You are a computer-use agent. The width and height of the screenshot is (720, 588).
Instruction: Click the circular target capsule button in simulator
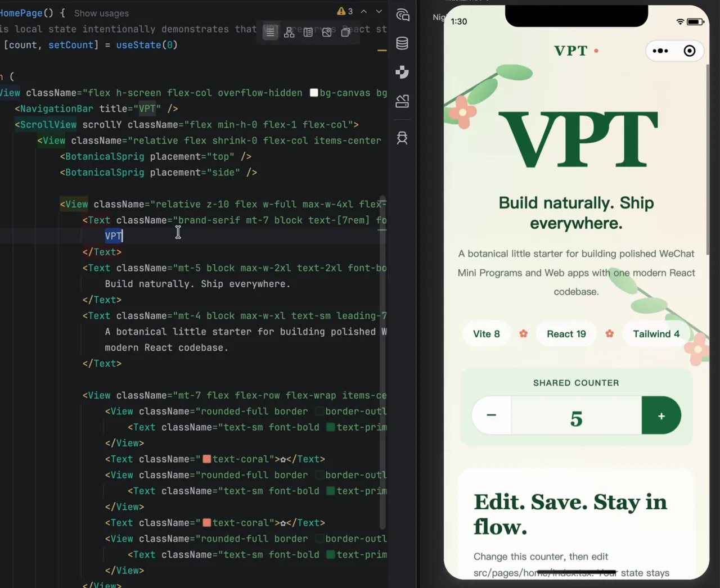pyautogui.click(x=690, y=51)
